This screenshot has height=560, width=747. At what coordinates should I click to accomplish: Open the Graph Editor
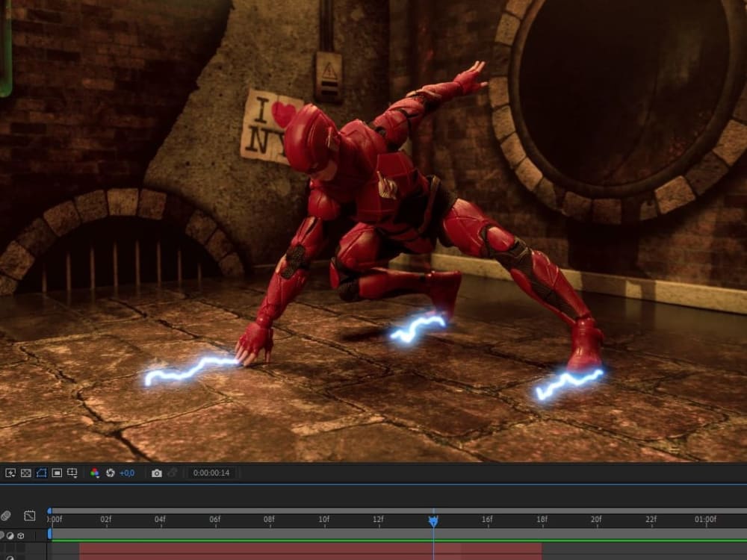pyautogui.click(x=30, y=516)
